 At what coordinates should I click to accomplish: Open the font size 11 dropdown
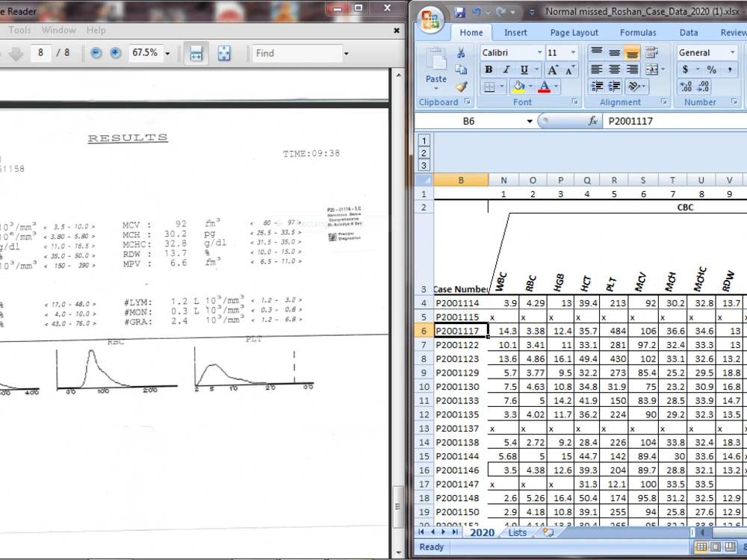coord(573,52)
